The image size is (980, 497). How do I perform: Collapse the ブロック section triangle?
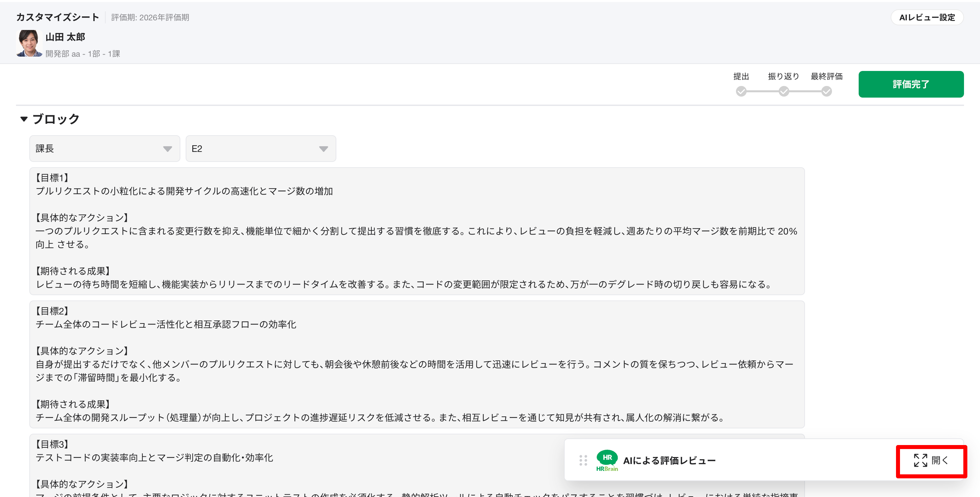click(24, 119)
